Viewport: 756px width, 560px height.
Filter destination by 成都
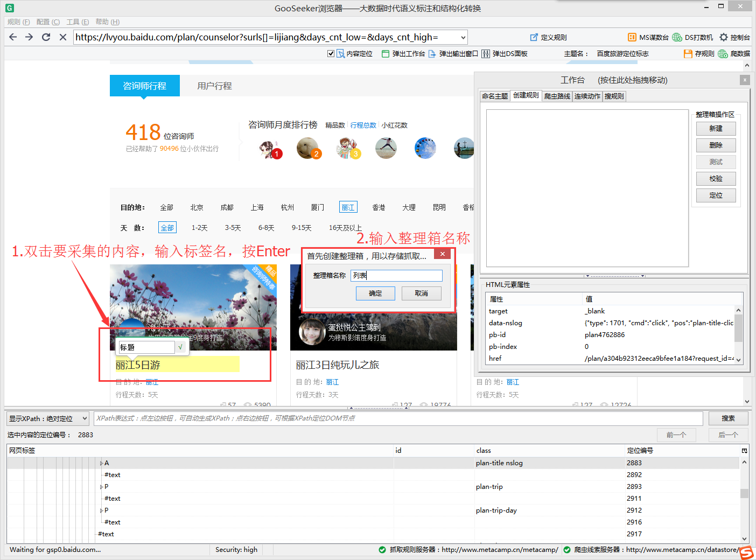(227, 207)
